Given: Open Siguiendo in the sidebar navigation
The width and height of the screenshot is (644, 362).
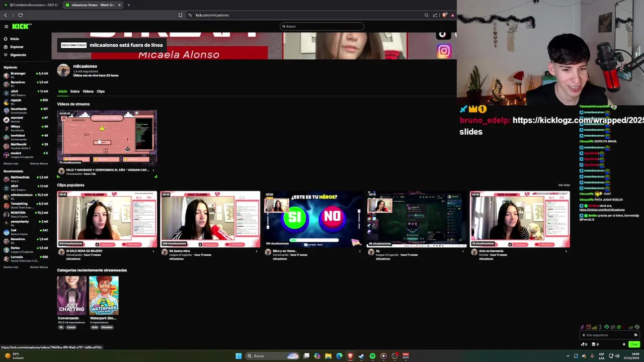Looking at the screenshot, I should click(x=14, y=55).
